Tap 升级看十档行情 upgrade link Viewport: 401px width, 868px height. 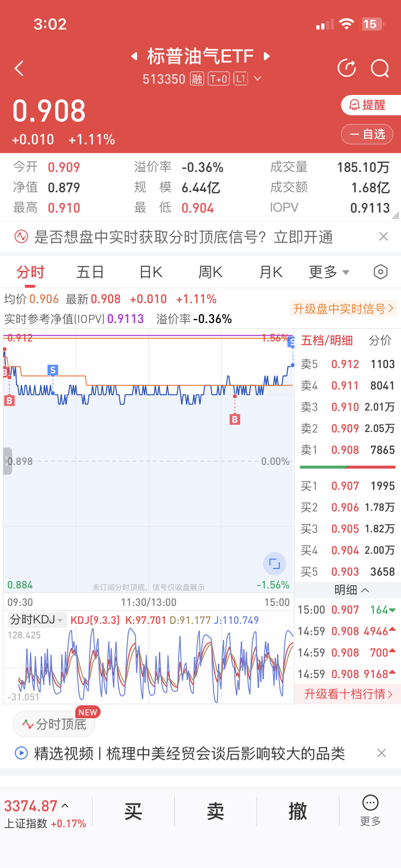point(348,694)
